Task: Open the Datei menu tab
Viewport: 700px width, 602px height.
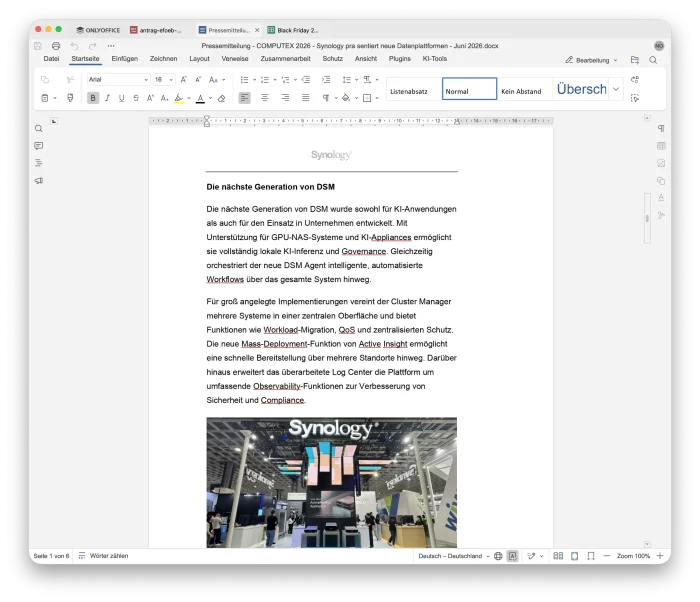Action: (51, 59)
